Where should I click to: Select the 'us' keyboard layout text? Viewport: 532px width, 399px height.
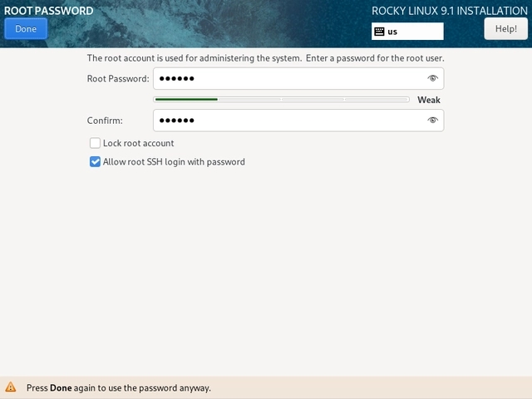coord(392,32)
